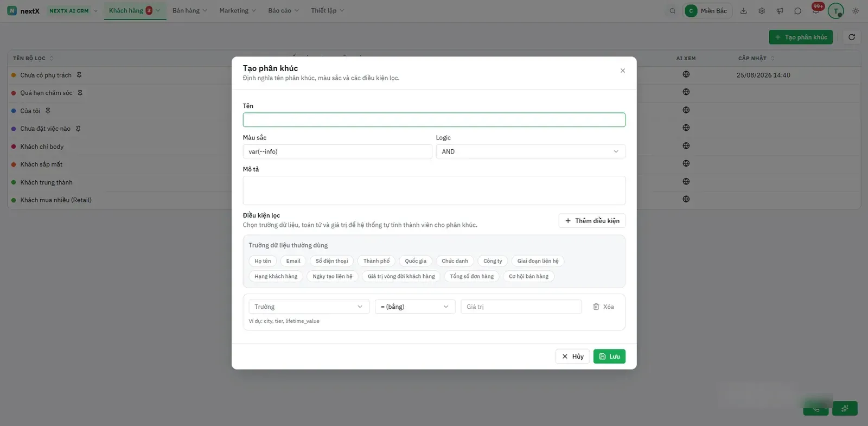Click the pin icon next to Chưa đặt việc nào

(x=78, y=129)
